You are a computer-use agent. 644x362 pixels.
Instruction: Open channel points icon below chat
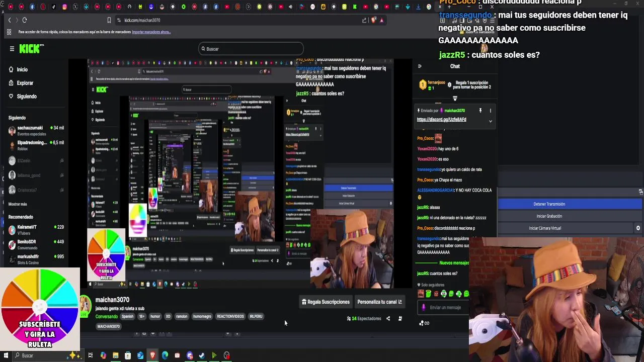click(x=424, y=323)
